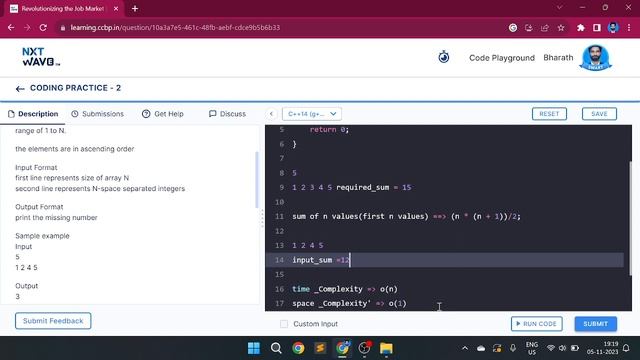Open Code Playground link
The height and width of the screenshot is (360, 640).
pos(502,58)
